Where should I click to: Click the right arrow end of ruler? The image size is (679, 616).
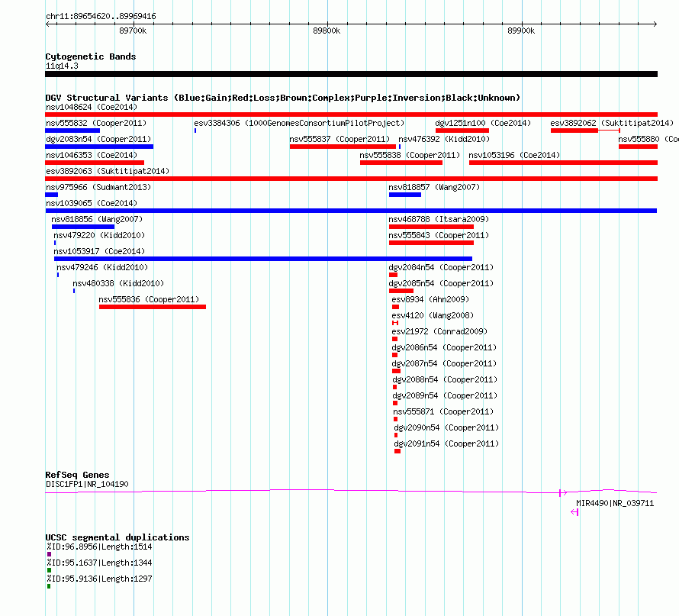coord(655,24)
